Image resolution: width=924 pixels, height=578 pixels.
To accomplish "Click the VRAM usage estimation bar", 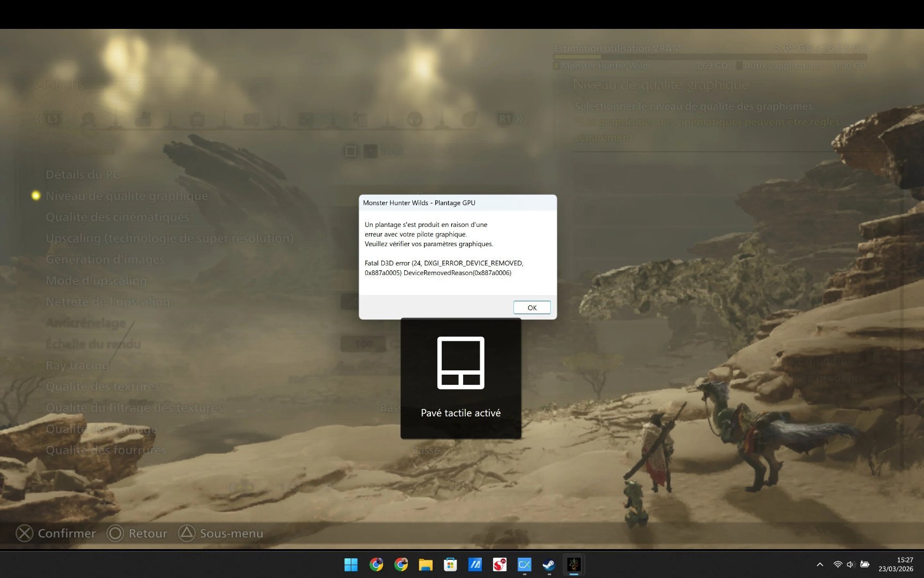I will (x=710, y=56).
